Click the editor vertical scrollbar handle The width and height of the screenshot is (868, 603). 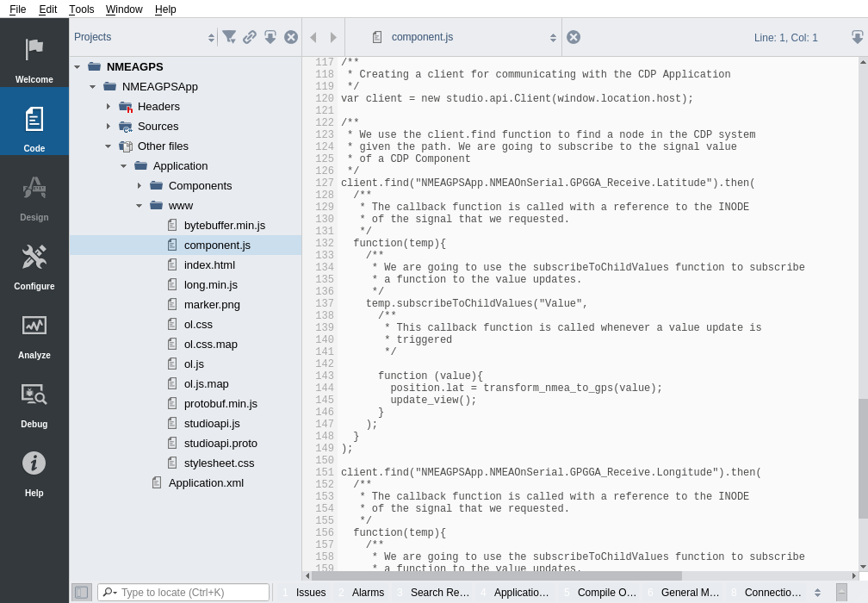click(863, 458)
